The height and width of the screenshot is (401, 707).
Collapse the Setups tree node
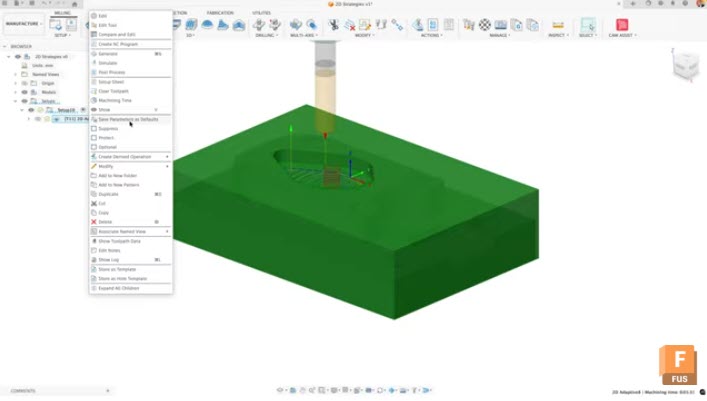15,101
